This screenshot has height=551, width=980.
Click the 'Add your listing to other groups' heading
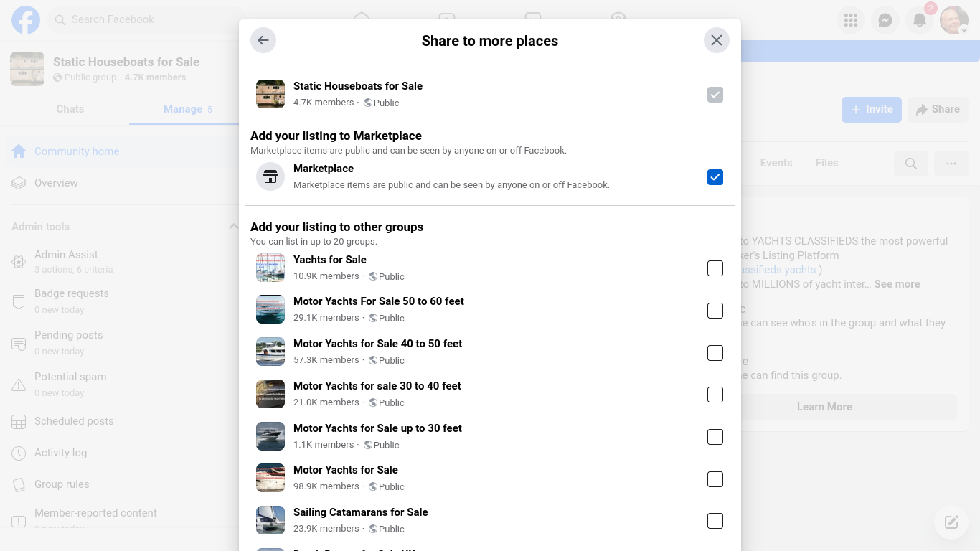pyautogui.click(x=336, y=227)
